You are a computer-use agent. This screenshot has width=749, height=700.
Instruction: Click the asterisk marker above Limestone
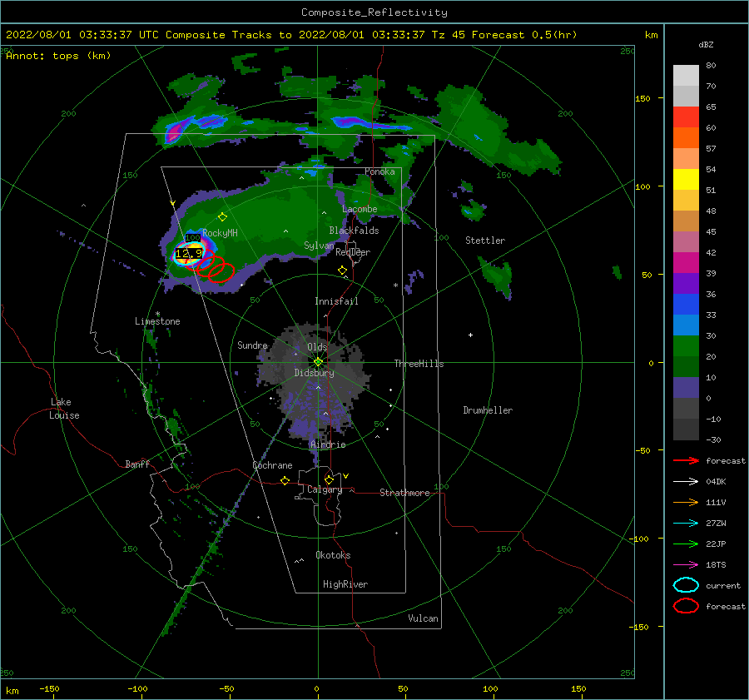click(x=157, y=314)
